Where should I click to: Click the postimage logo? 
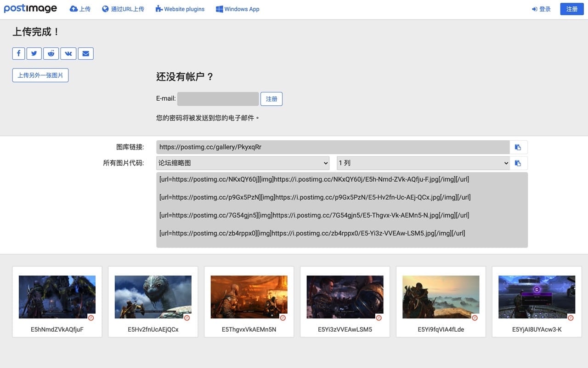coord(30,8)
